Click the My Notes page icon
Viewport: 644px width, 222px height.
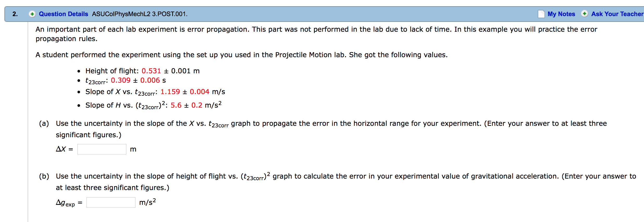(541, 14)
